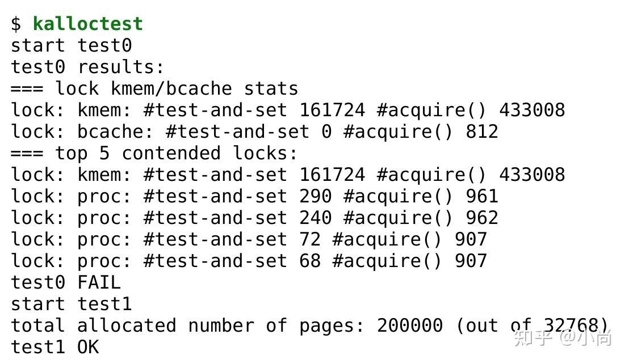Click the "=== lock kmem/bcache stats" header

(154, 88)
